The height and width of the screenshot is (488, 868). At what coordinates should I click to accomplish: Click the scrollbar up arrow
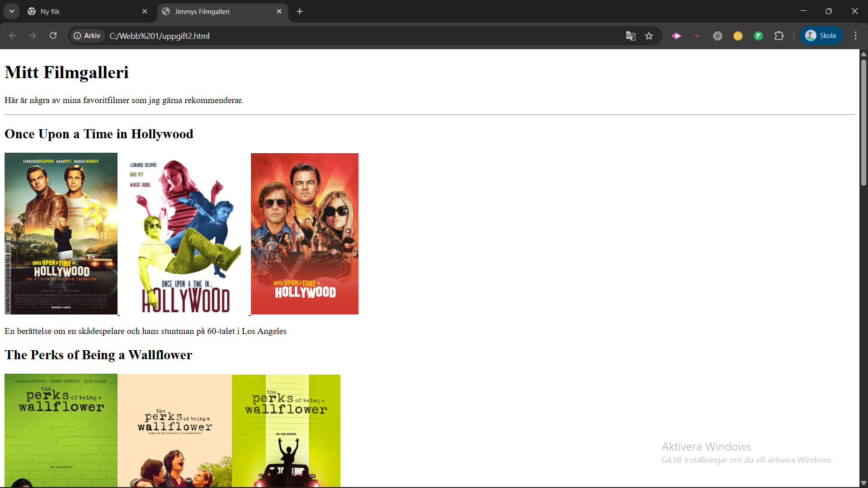(863, 54)
